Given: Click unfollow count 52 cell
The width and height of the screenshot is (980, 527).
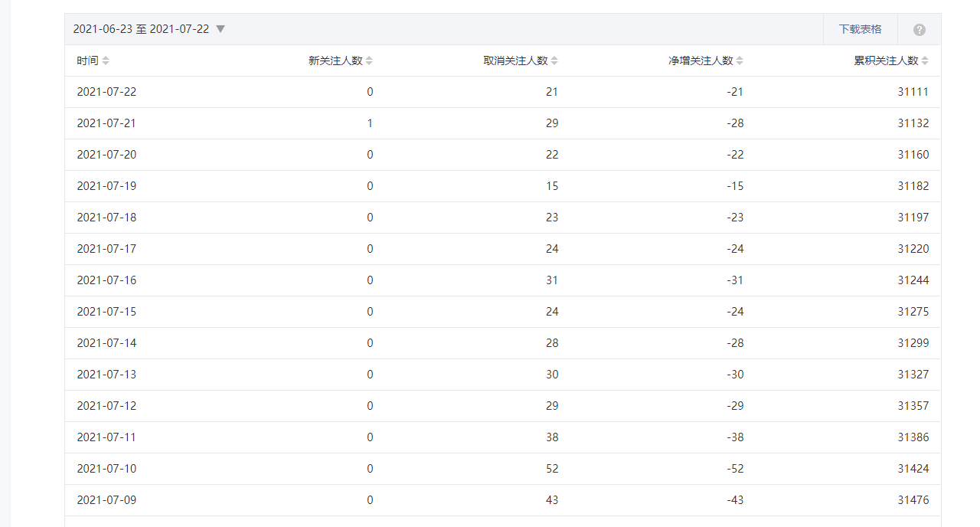Looking at the screenshot, I should 552,469.
